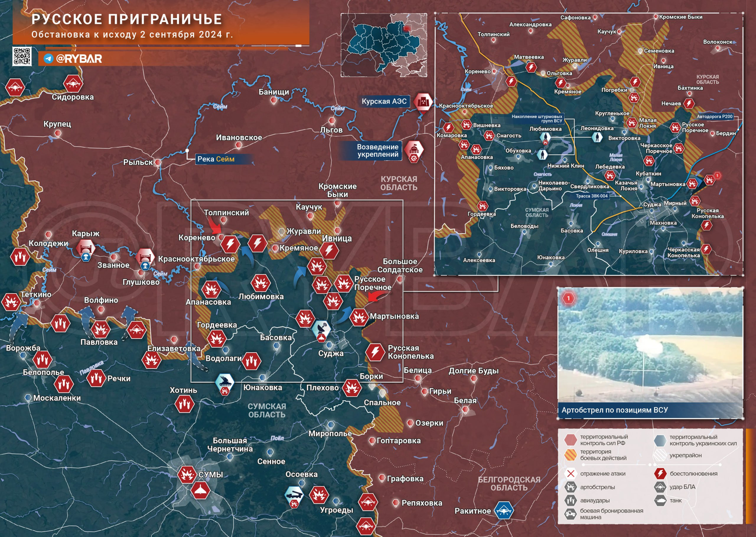Image resolution: width=756 pixels, height=537 pixels.
Task: Click the Автодорога Р200 road label
Action: tap(715, 116)
